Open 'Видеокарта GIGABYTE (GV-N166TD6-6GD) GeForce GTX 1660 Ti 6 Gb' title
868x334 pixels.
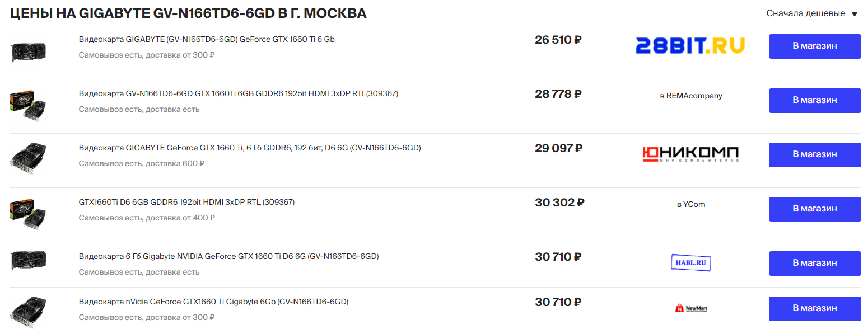(x=207, y=39)
